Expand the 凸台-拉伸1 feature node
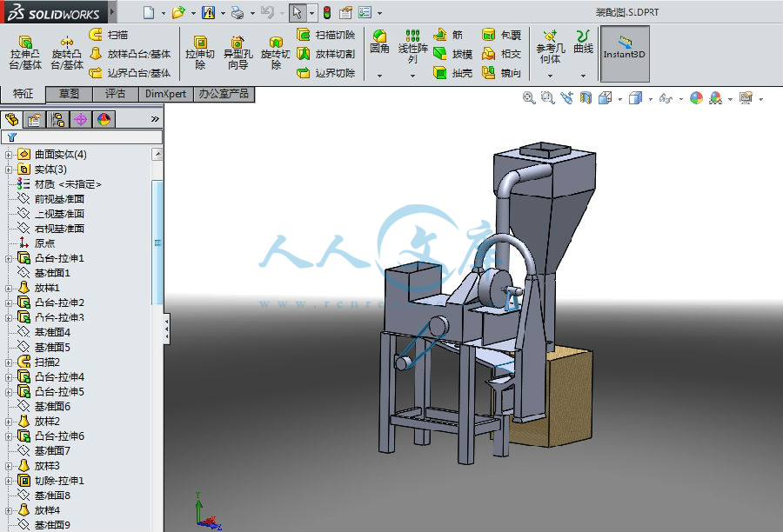Image resolution: width=783 pixels, height=532 pixels. pyautogui.click(x=9, y=258)
